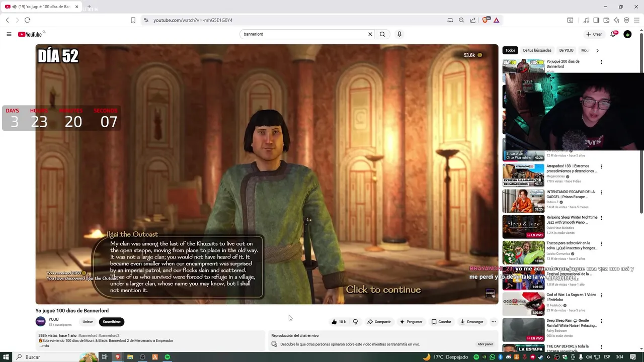Click Abrir panel for chat replay

(x=485, y=344)
